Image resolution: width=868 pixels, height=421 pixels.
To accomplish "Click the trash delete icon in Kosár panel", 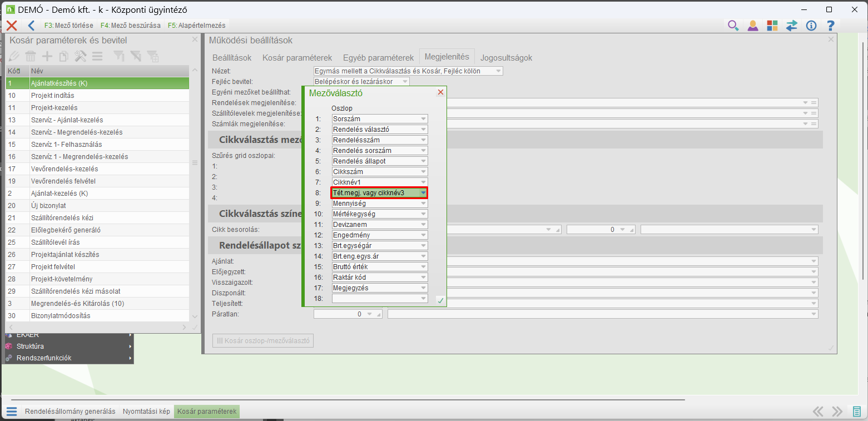I will click(x=31, y=56).
